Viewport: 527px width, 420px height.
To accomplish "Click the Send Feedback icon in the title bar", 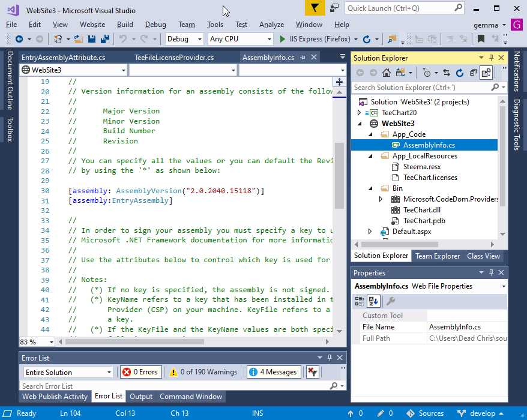I will coord(334,8).
